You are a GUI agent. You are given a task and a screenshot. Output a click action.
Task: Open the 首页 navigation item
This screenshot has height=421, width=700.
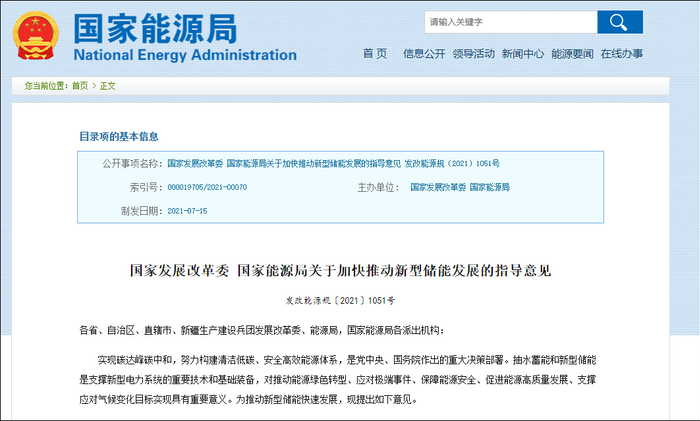click(375, 54)
